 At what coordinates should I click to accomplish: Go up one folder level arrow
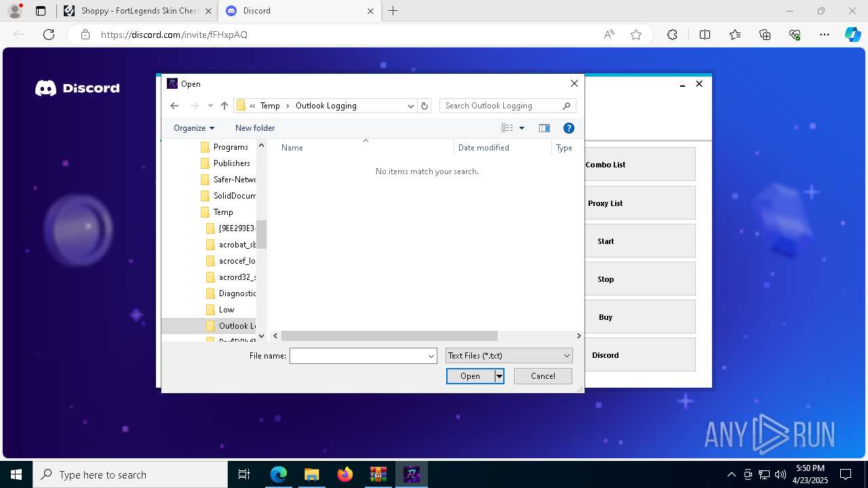tap(224, 106)
